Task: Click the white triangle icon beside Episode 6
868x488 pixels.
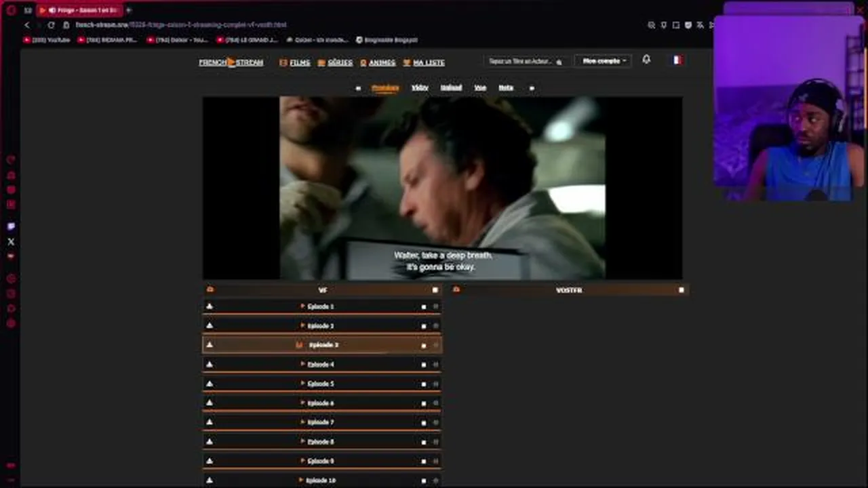Action: 210,403
